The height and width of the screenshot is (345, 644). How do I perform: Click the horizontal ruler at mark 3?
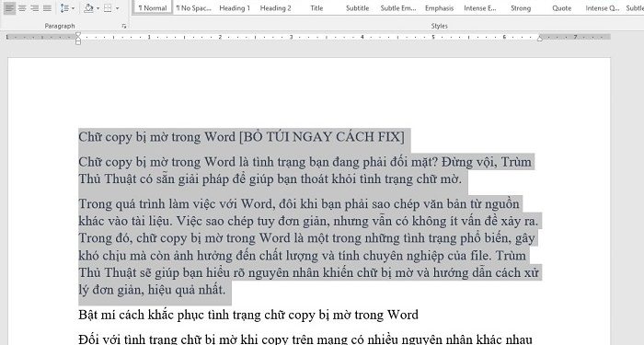click(292, 37)
